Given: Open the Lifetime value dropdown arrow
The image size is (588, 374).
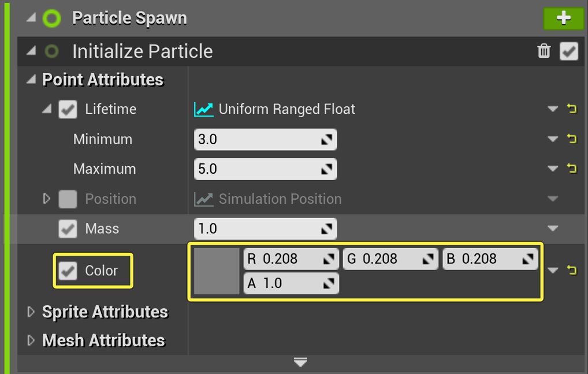Looking at the screenshot, I should 553,109.
